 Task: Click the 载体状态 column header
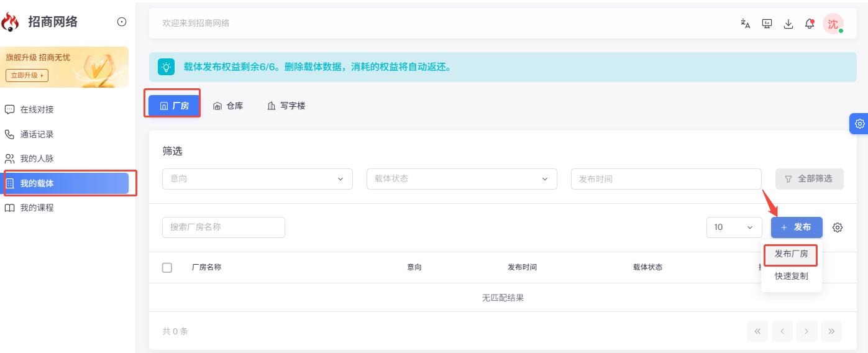pos(647,267)
